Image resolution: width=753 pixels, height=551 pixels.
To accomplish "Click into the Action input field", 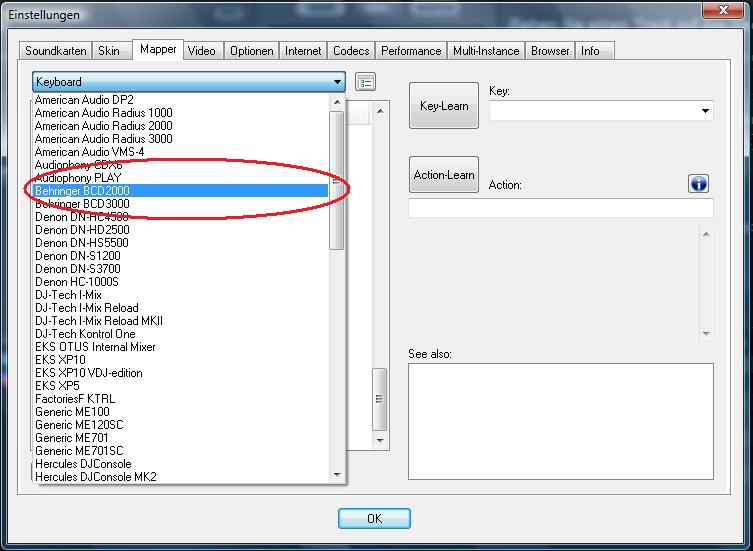I will tap(560, 208).
